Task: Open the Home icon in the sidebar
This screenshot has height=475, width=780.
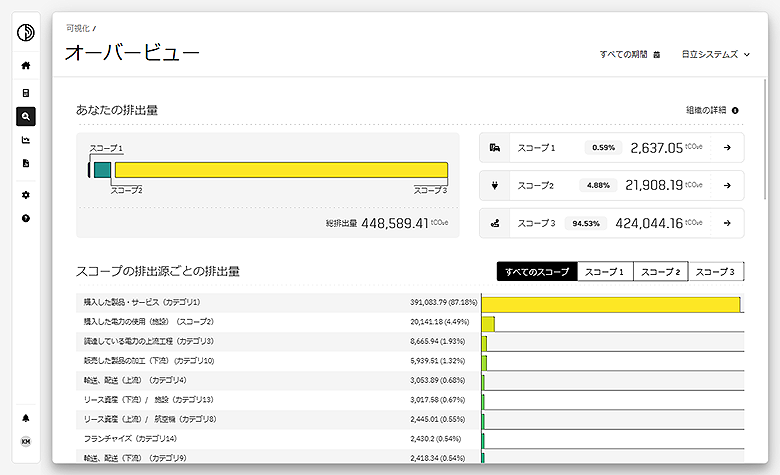Action: coord(26,65)
